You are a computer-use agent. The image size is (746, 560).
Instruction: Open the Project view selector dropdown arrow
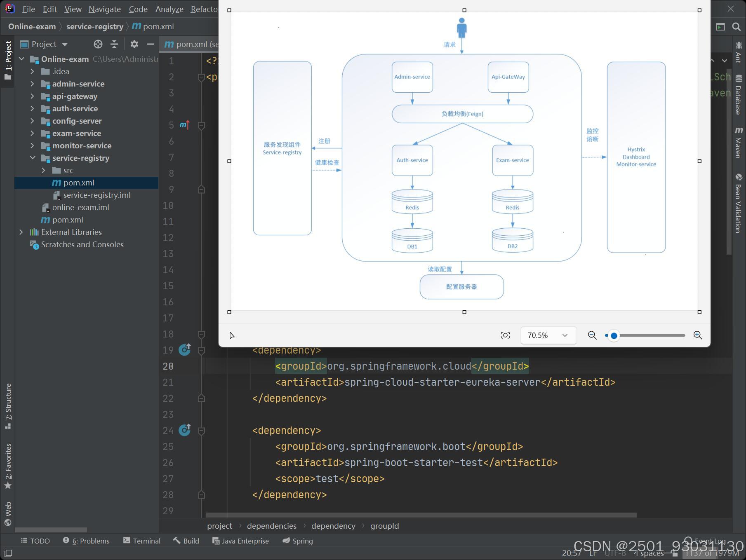65,45
